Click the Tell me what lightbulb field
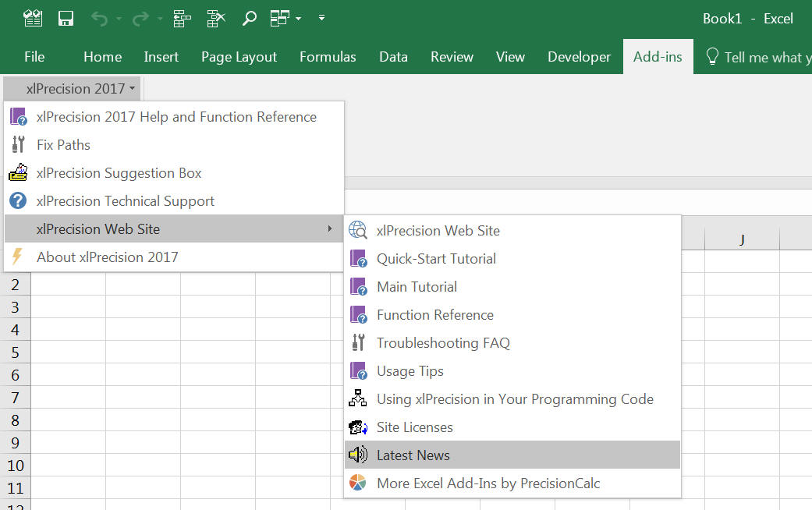The height and width of the screenshot is (510, 812). pyautogui.click(x=757, y=57)
